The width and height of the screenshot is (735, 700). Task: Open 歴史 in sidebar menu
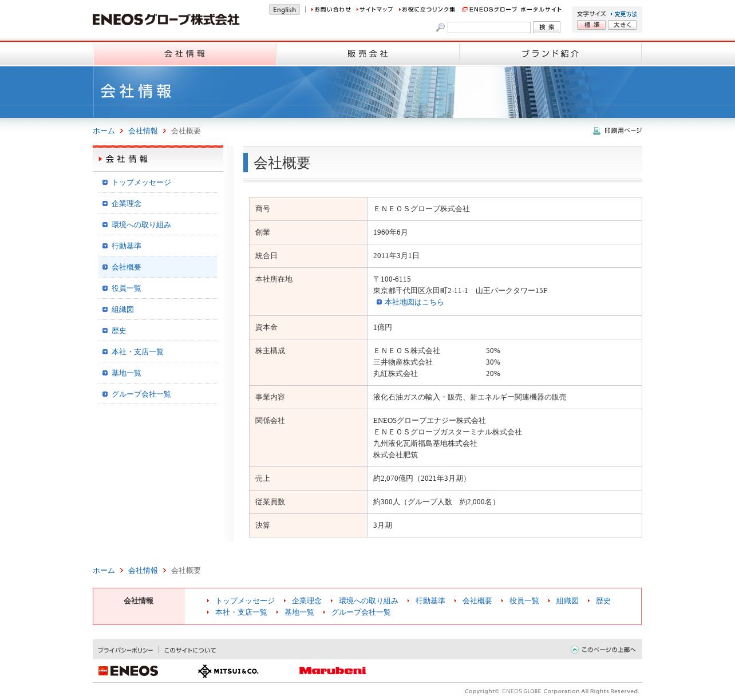coord(119,331)
